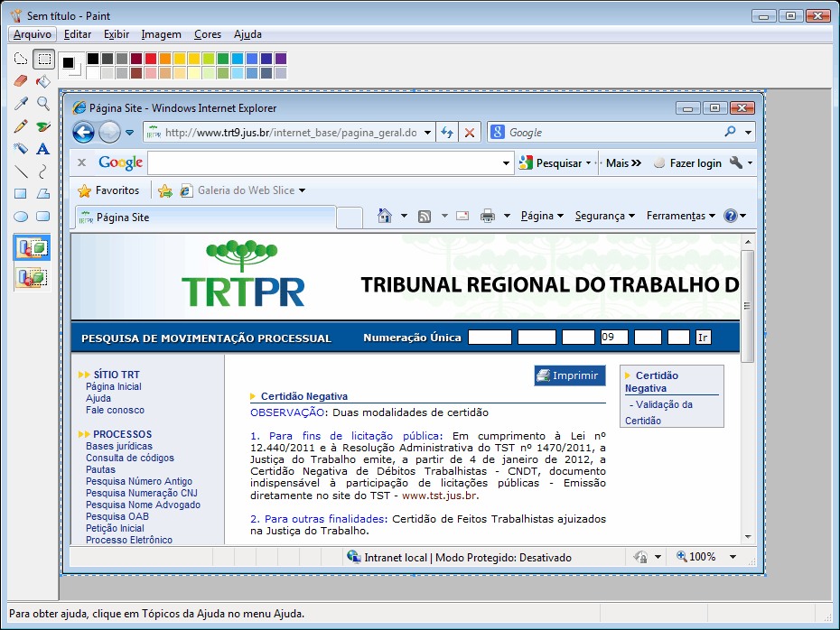Screen dimensions: 840x630
Task: Click the printer icon in IE toolbar
Action: pos(488,217)
